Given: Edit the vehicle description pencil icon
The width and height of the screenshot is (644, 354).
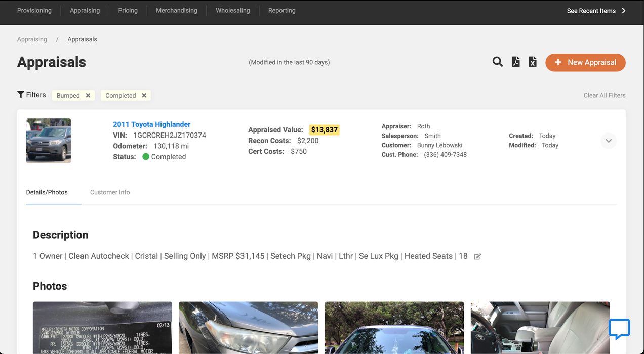Looking at the screenshot, I should click(477, 257).
